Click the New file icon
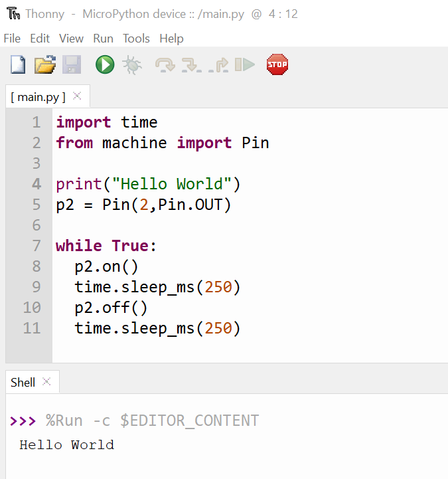The width and height of the screenshot is (448, 479). click(x=19, y=64)
